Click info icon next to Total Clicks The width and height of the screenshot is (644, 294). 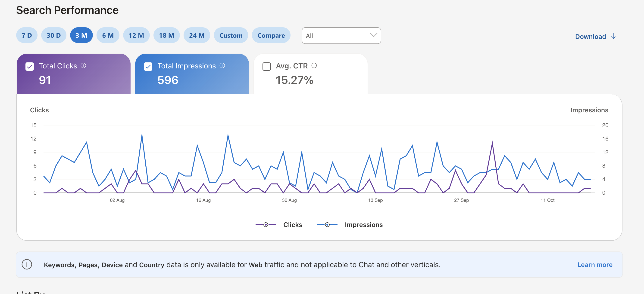tap(83, 66)
